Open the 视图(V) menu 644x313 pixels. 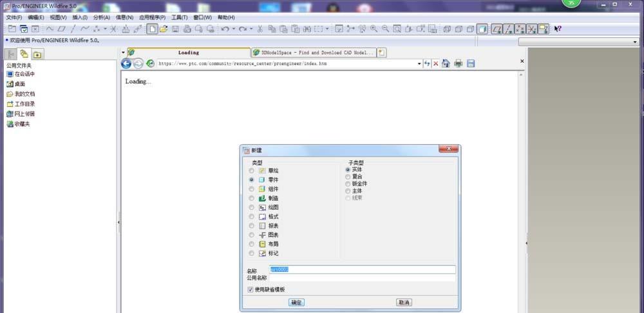click(x=58, y=17)
